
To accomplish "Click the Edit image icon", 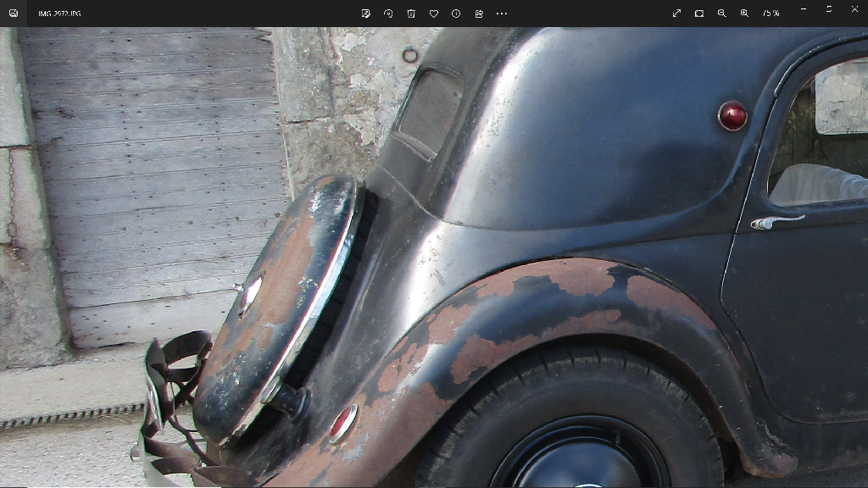I will (x=365, y=14).
